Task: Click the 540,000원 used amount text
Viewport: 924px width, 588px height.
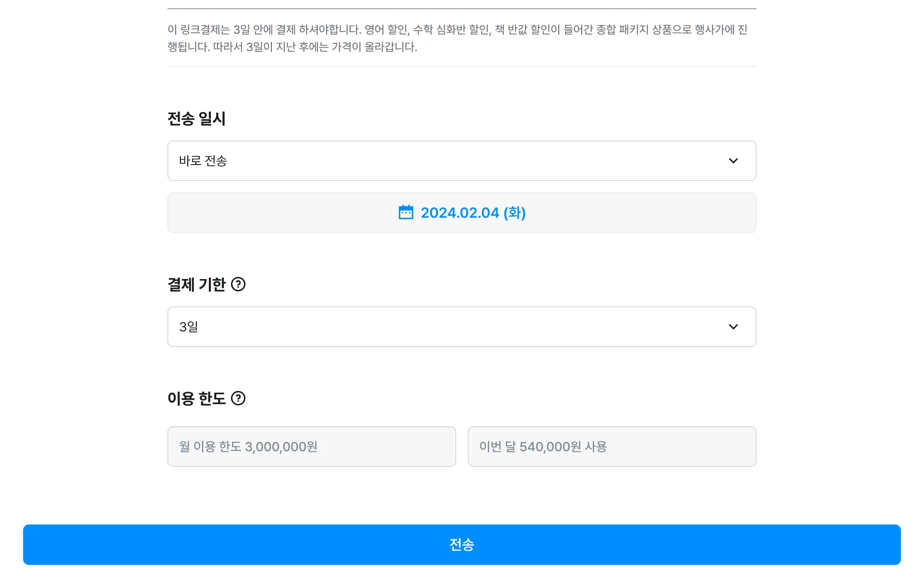Action: 550,447
